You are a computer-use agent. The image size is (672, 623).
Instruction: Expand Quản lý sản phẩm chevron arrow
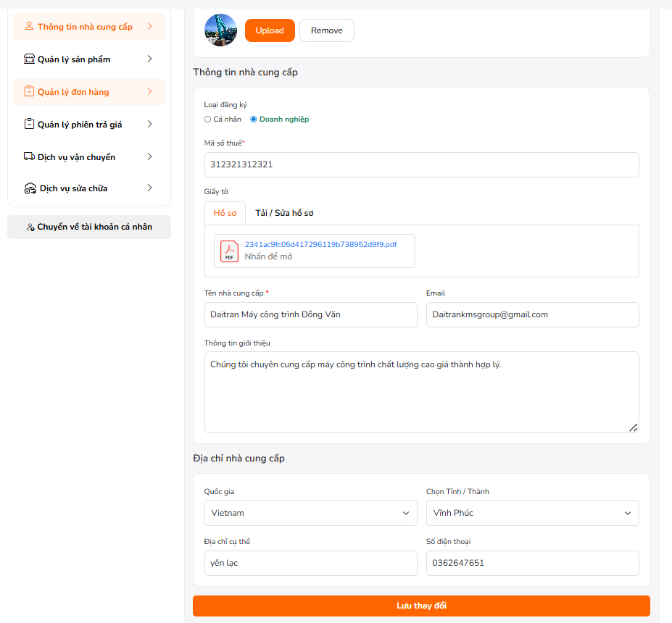(x=149, y=59)
